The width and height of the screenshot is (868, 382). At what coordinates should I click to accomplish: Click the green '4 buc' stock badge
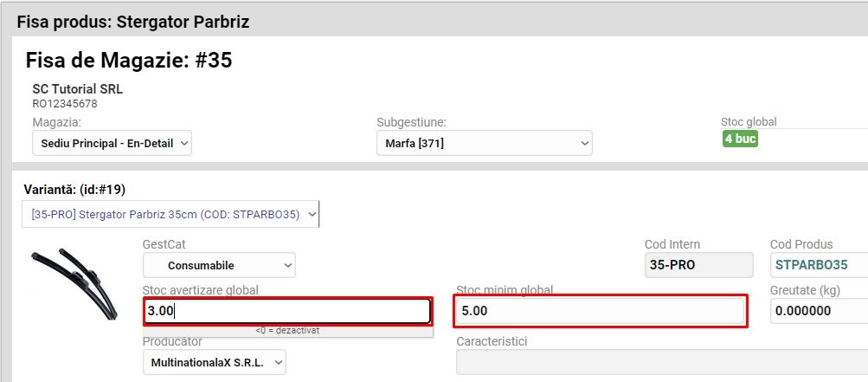pos(740,139)
